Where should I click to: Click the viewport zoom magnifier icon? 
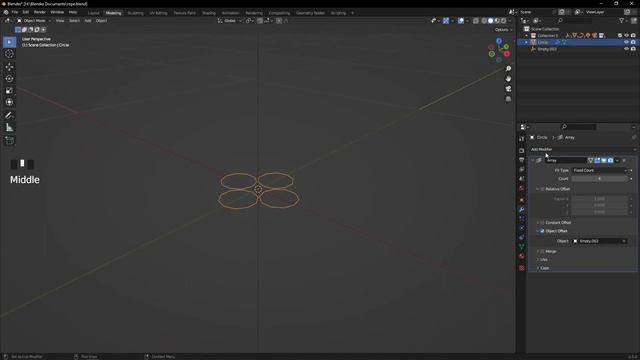click(508, 69)
